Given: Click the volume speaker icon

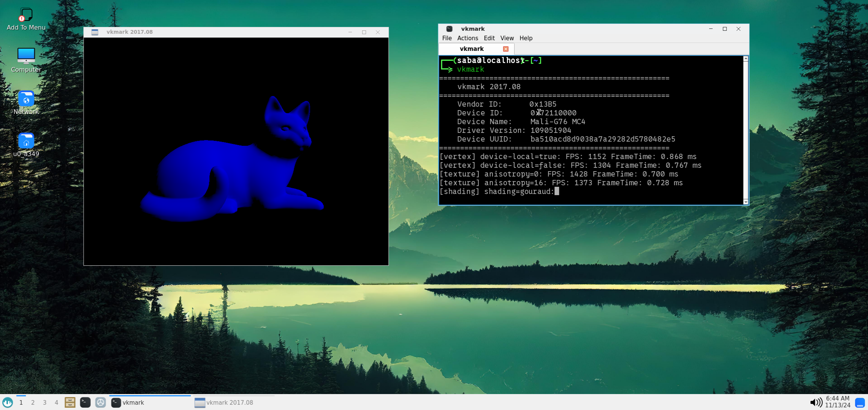Looking at the screenshot, I should pos(816,402).
